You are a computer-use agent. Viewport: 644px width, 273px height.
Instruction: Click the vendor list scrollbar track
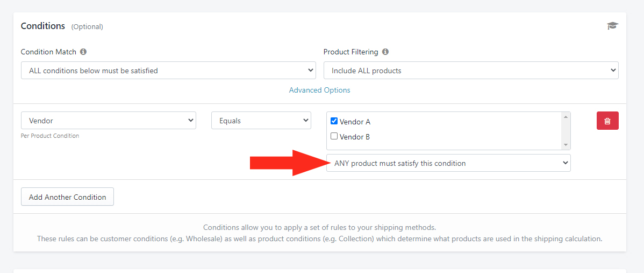[x=566, y=131]
